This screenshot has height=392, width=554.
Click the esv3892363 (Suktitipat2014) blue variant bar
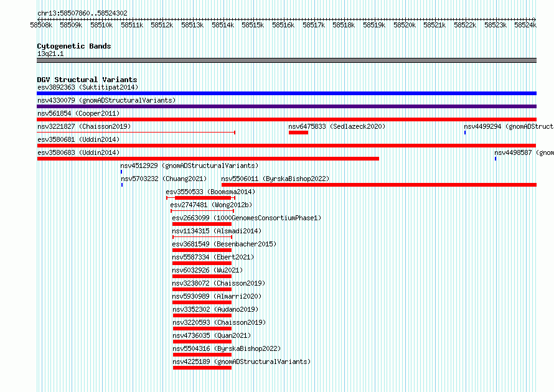(286, 93)
